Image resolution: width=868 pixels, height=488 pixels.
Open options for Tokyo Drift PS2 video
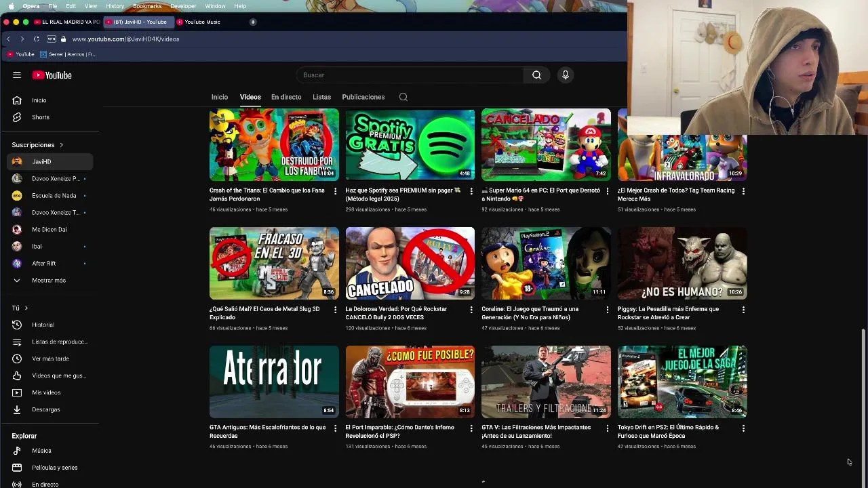743,428
